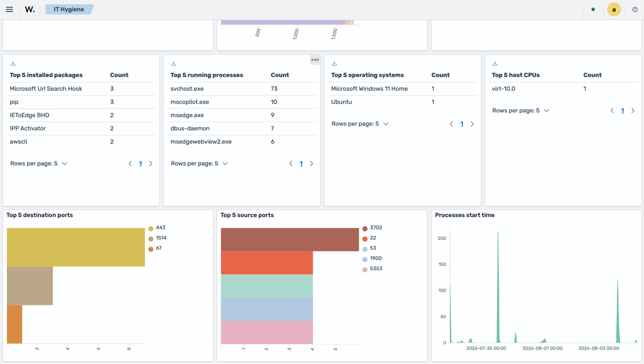The image size is (644, 364).
Task: Click the mscopilot.exe process row
Action: 242,102
